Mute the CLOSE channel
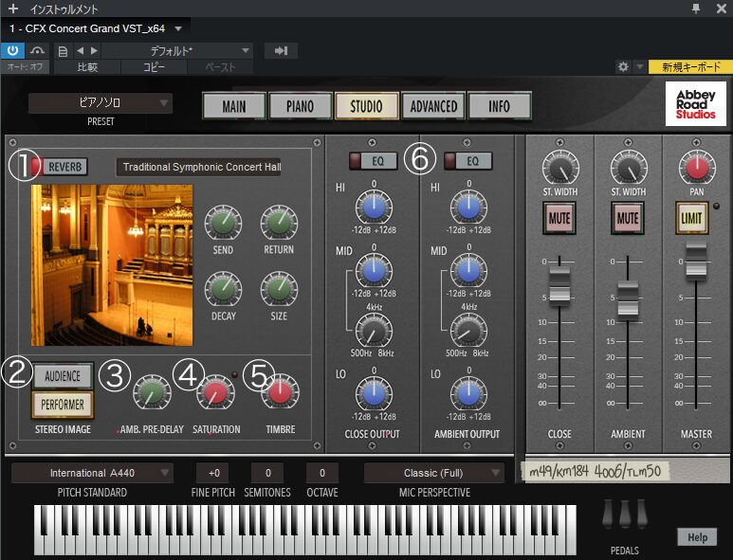The width and height of the screenshot is (733, 560). tap(559, 218)
